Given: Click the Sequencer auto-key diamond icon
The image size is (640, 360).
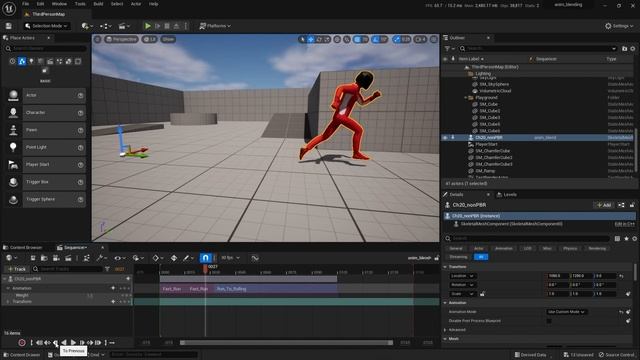Looking at the screenshot, I should 174,258.
